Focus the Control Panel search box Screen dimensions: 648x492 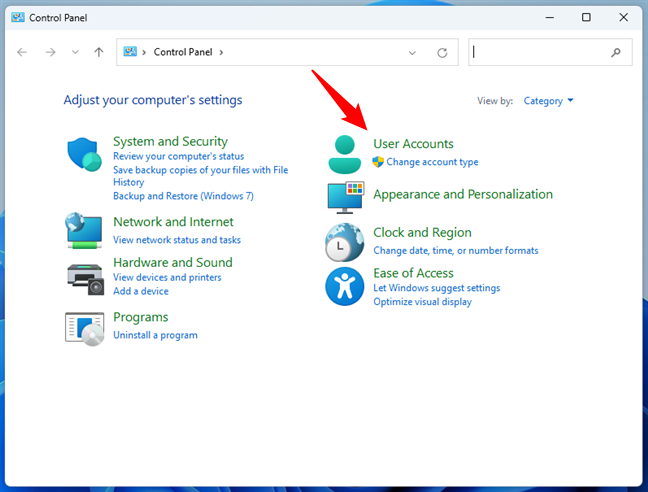tap(550, 52)
